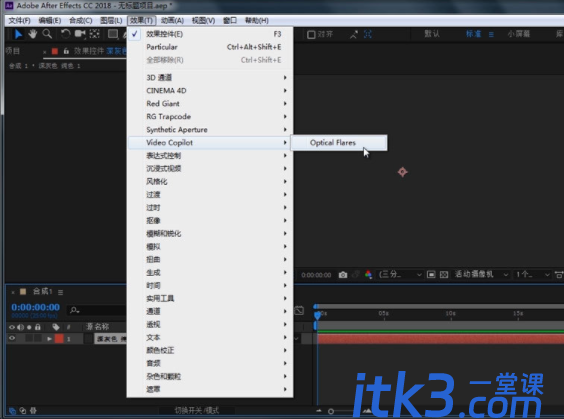Select the Rectangle shape tool

click(x=113, y=34)
